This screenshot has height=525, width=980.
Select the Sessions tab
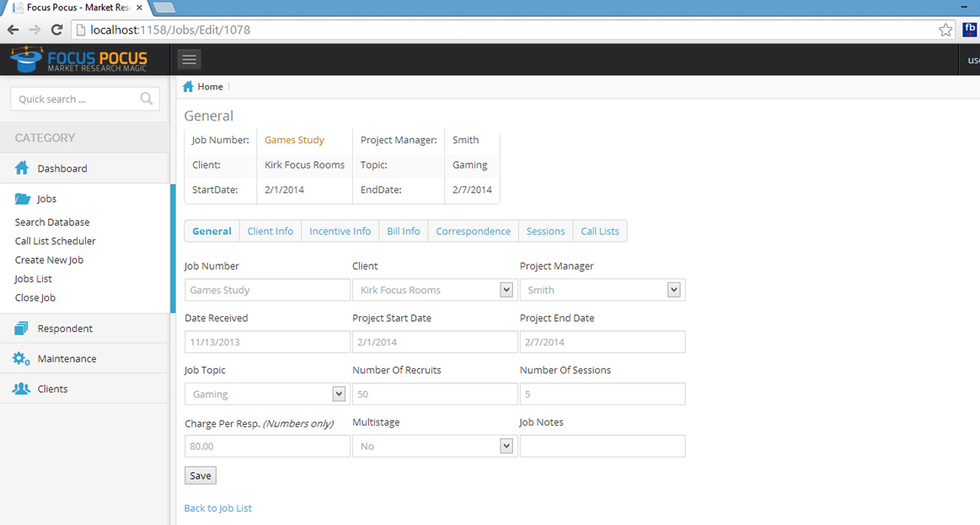click(546, 231)
